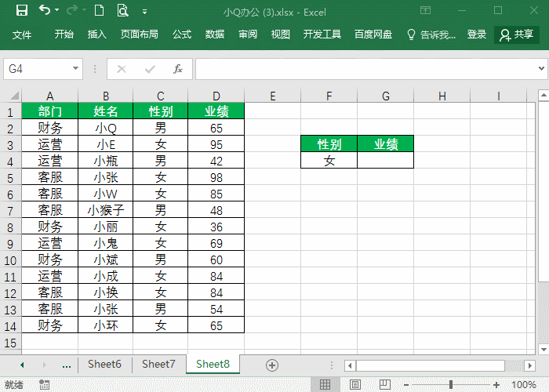Viewport: 549px width, 392px height.
Task: Open the 数据 tab
Action: pyautogui.click(x=215, y=34)
